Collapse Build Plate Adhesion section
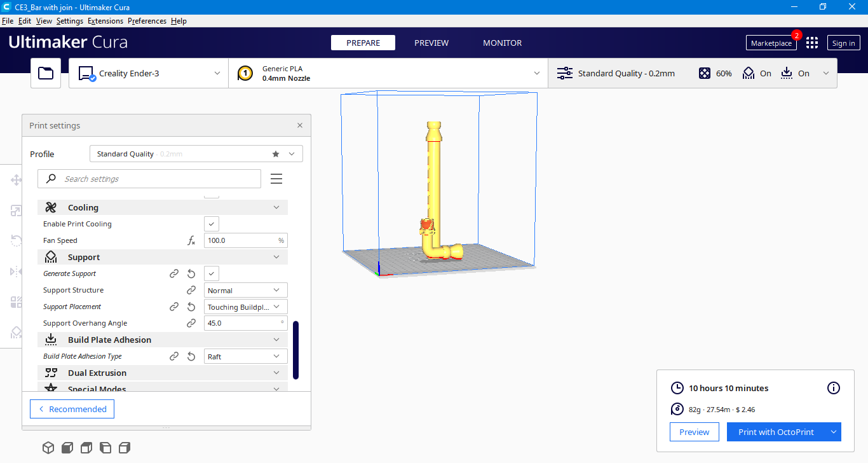Screen dimensions: 868x463 [163, 340]
